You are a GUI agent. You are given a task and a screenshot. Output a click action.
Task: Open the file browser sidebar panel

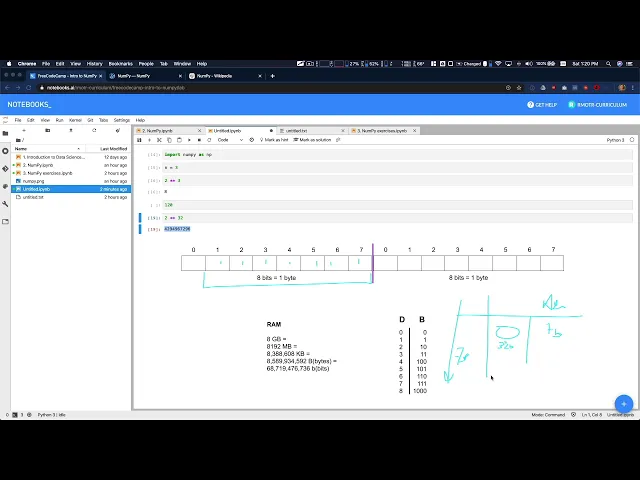click(5, 133)
